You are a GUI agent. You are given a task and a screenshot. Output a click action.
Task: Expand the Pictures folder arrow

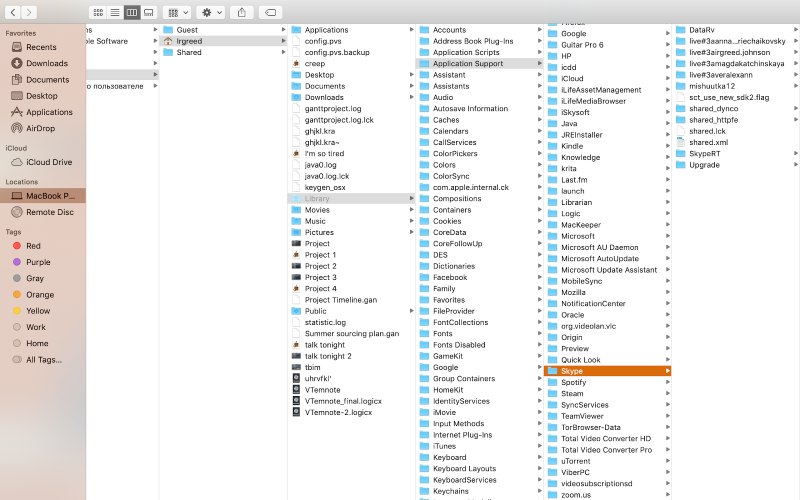point(411,232)
